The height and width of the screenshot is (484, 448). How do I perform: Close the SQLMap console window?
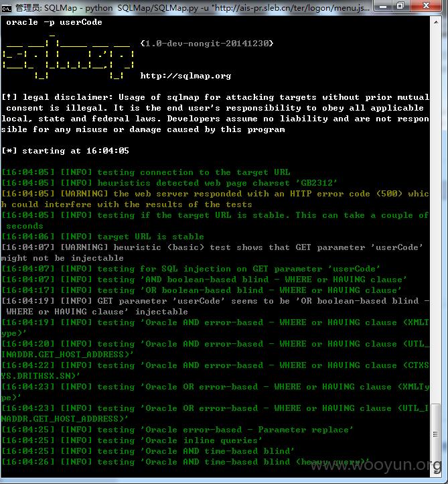[426, 6]
